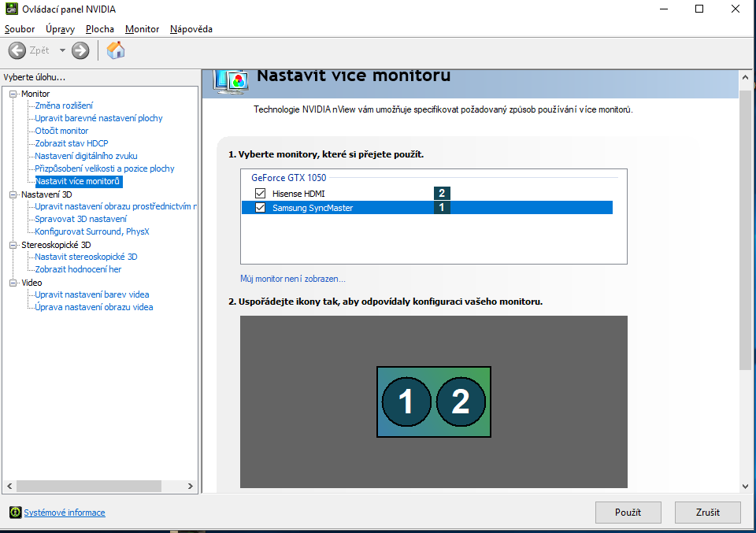Minimize the NVIDIA Control Panel window
The image size is (756, 533).
tap(664, 9)
